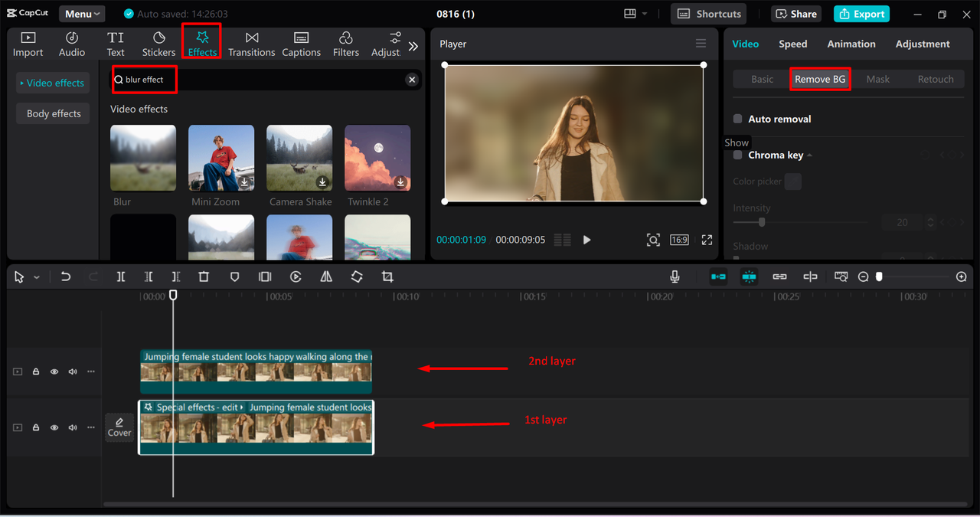The image size is (980, 517).
Task: Expand more tool tabs with double chevron
Action: pyautogui.click(x=413, y=46)
